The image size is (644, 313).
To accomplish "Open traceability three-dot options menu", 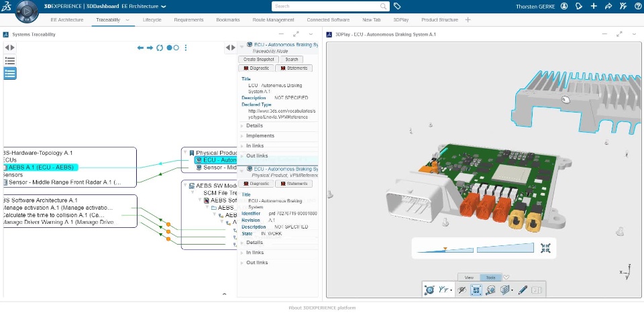I will (186, 48).
